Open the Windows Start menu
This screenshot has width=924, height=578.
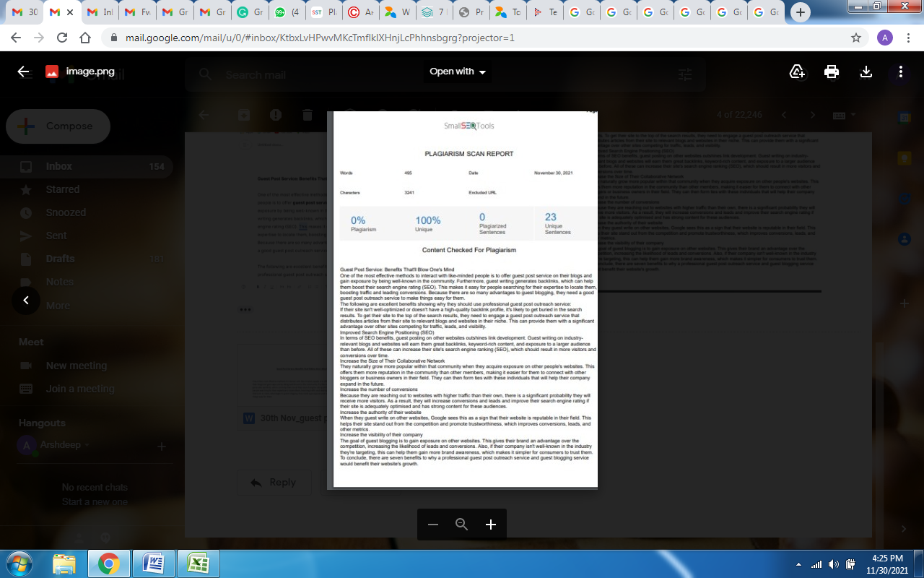tap(19, 564)
